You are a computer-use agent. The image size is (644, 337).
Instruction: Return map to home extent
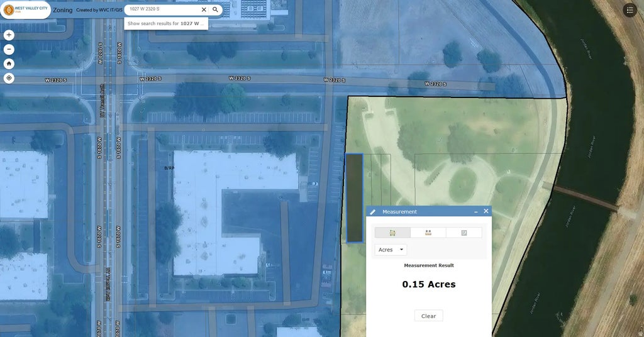coord(9,64)
